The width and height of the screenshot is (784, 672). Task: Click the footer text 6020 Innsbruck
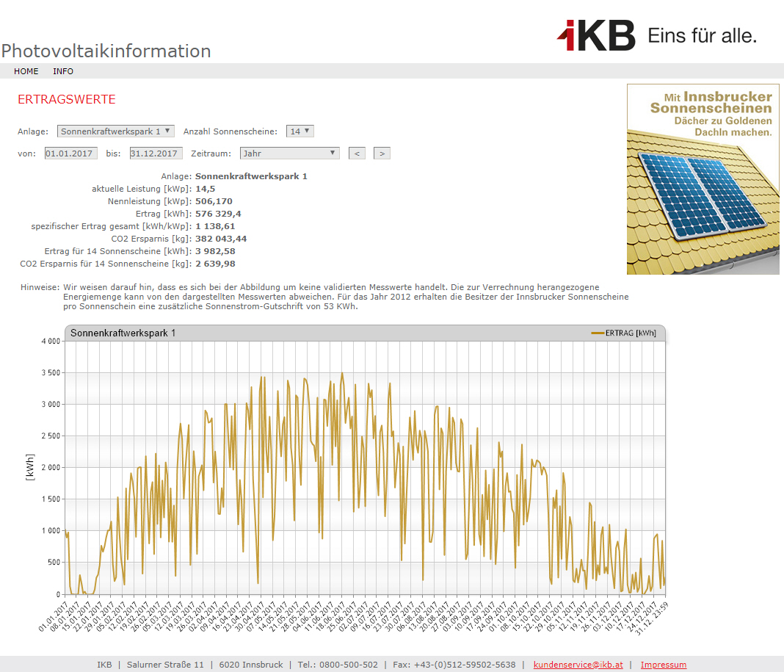point(251,665)
